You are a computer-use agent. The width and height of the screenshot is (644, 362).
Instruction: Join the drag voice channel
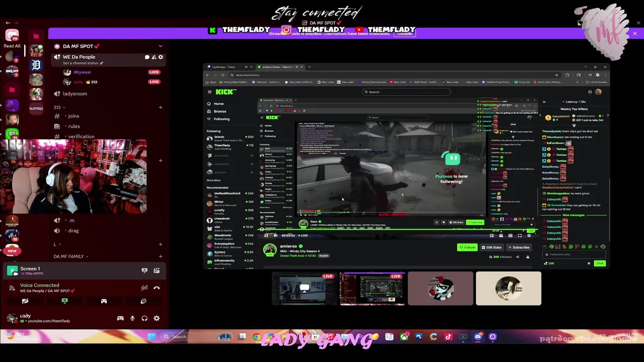[x=73, y=231]
